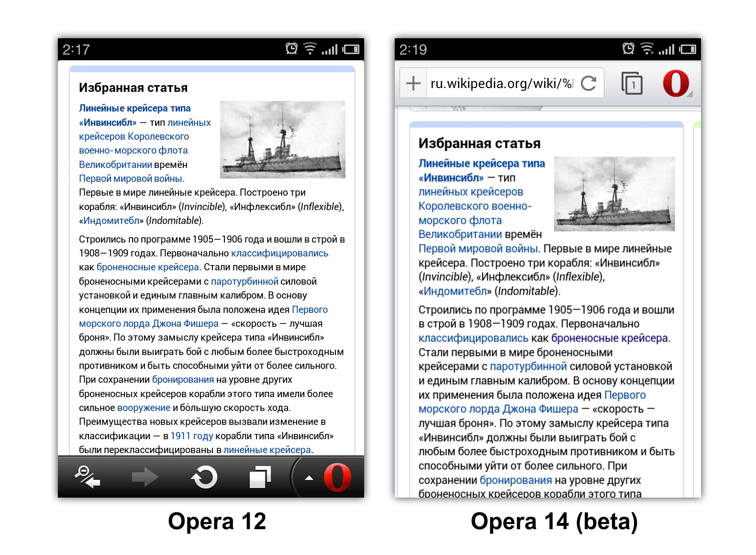Follow классифицировались link in Opera 14
This screenshot has height=555, width=756.
coord(473,338)
